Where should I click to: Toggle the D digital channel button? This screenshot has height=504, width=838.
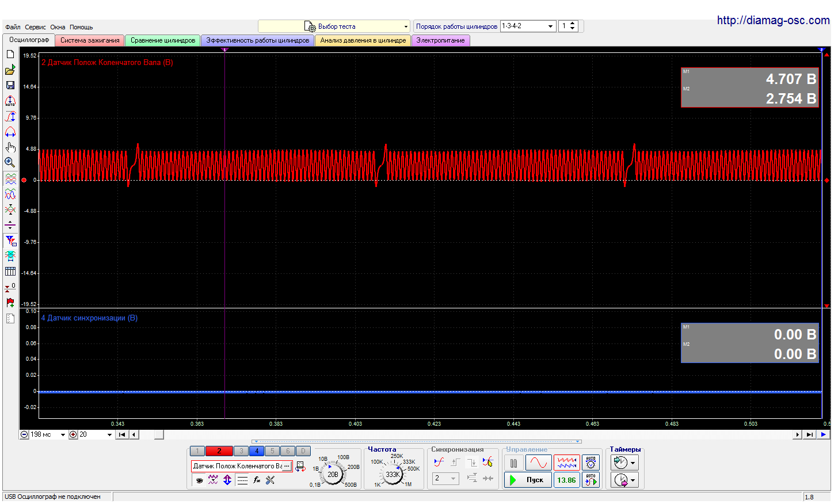point(303,451)
